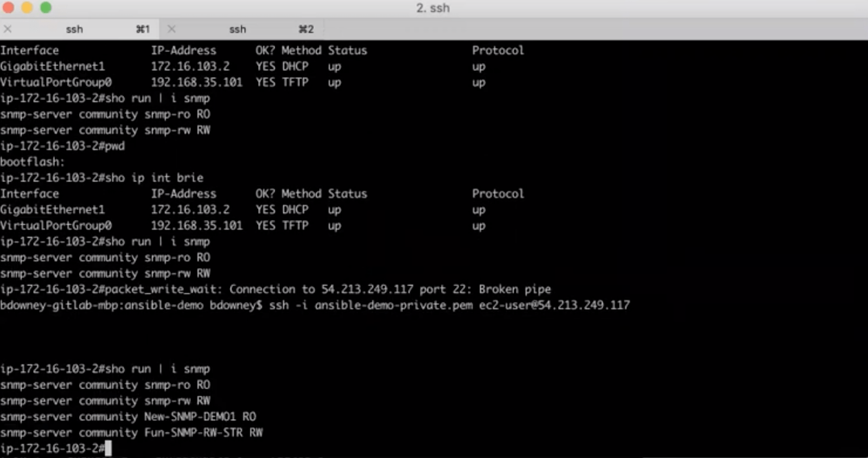Click the 'pwd' command in the terminal
Viewport: 868px width, 458px height.
tap(115, 146)
